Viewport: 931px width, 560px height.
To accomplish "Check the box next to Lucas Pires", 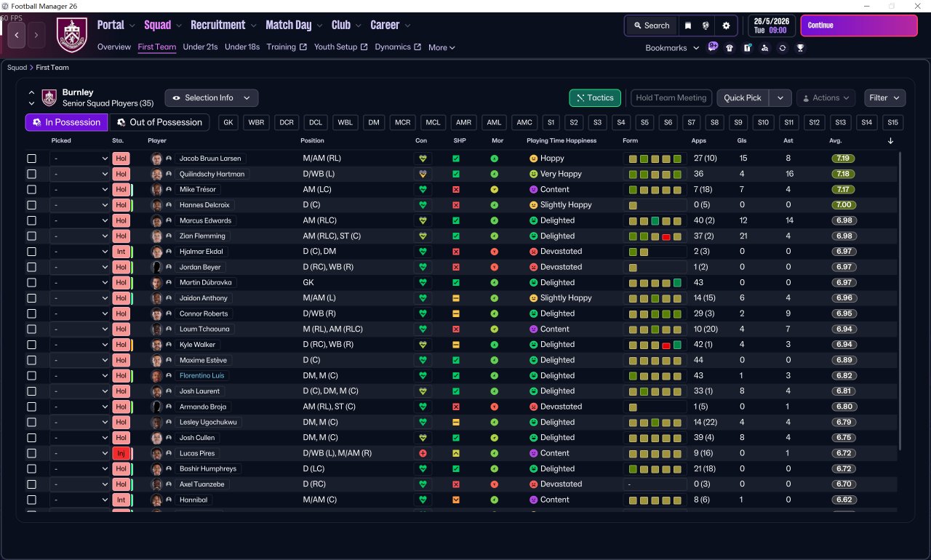I will pyautogui.click(x=31, y=453).
